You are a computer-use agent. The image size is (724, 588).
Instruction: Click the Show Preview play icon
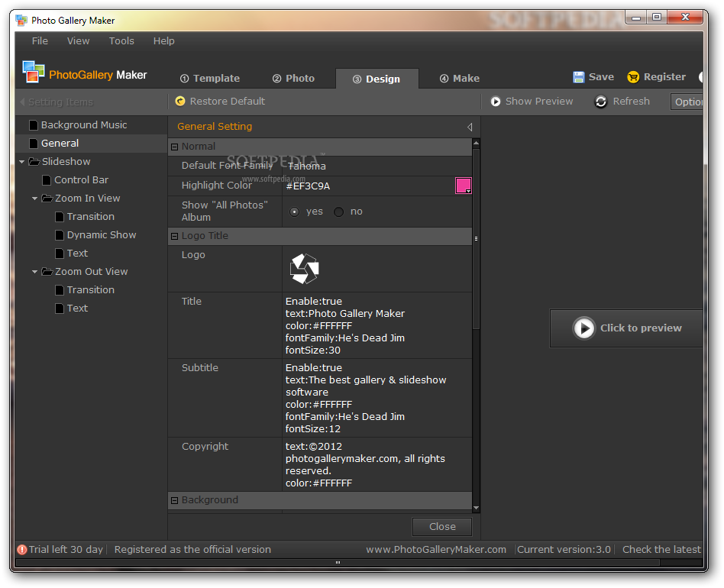click(495, 102)
